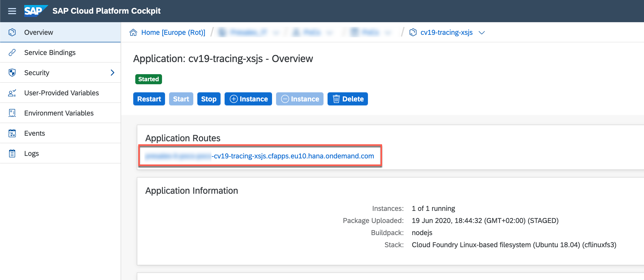Click the Service Bindings chain-link icon

12,52
